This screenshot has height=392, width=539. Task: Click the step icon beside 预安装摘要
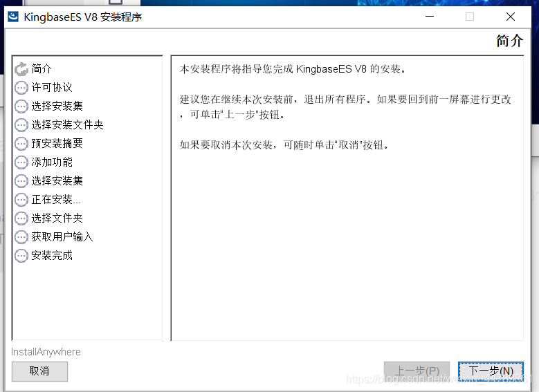tap(21, 144)
